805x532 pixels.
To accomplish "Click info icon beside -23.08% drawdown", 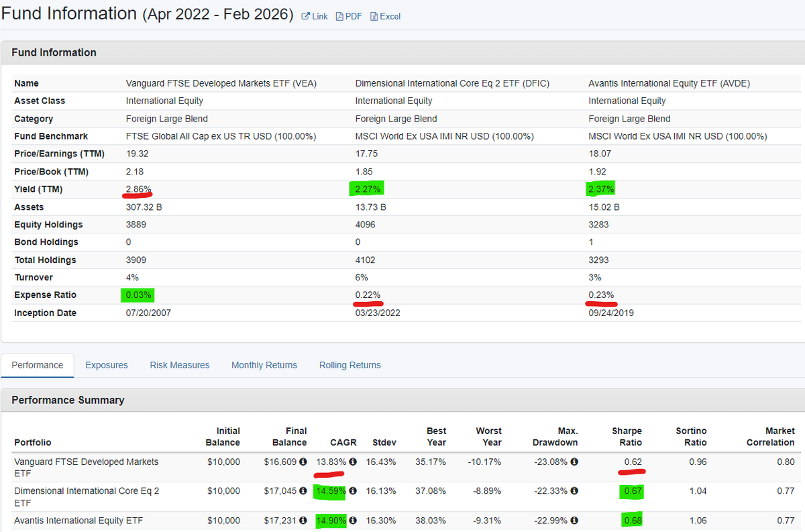I will click(574, 462).
